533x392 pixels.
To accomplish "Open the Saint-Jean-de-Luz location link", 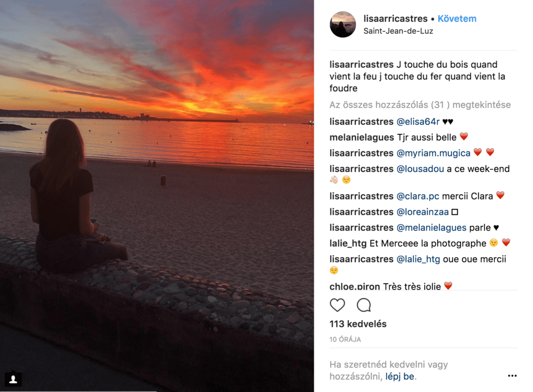I will point(398,31).
